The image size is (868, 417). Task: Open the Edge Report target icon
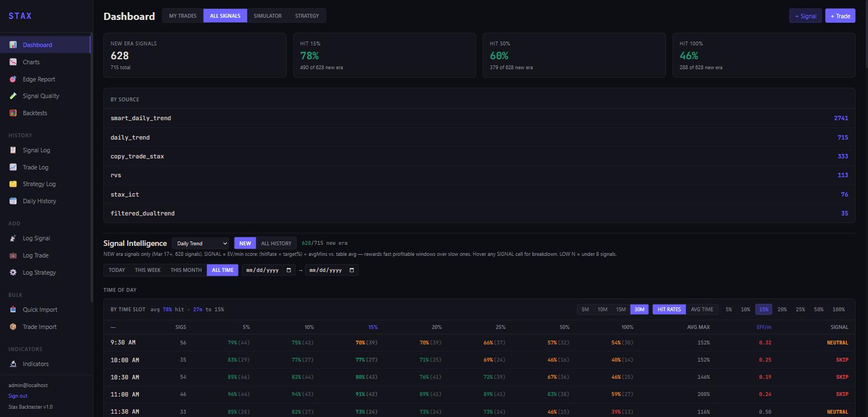[13, 79]
